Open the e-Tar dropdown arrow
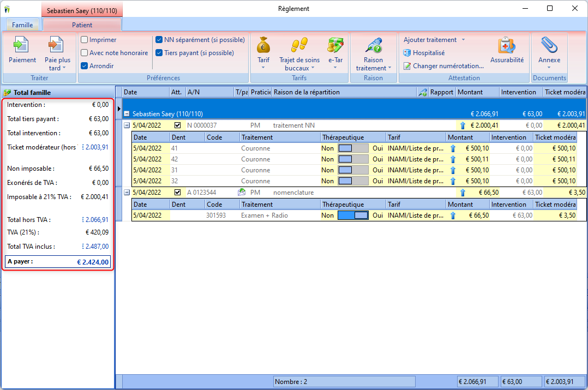588x390 pixels. pos(335,68)
